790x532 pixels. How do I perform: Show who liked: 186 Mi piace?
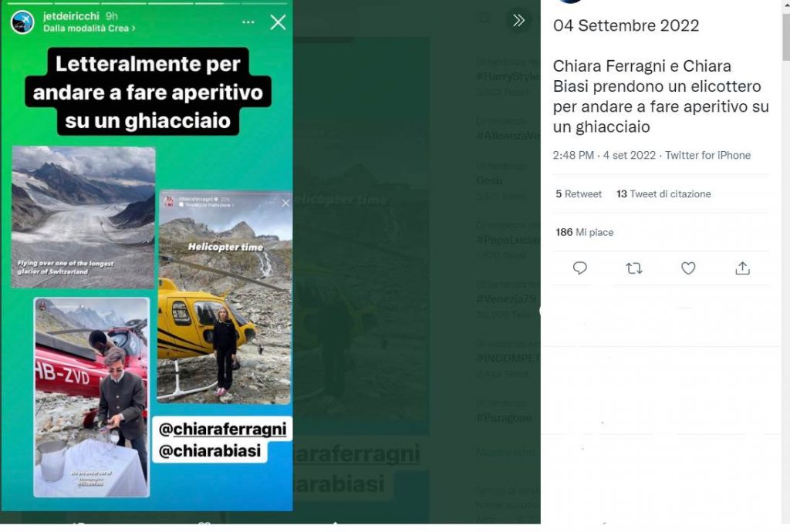pos(585,232)
